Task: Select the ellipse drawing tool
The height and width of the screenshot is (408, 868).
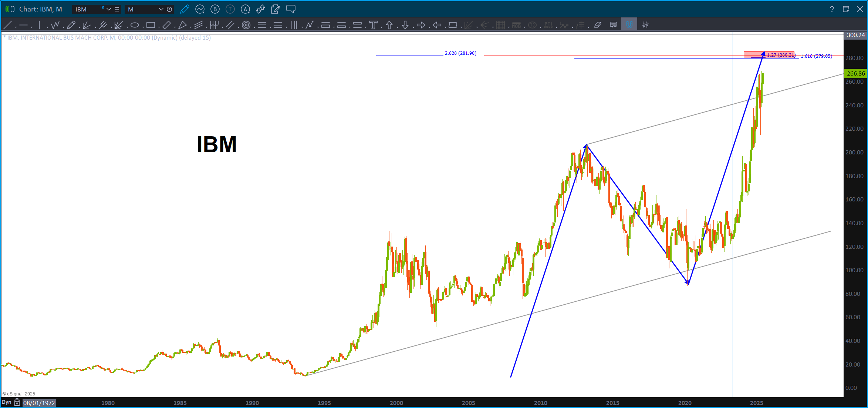Action: (135, 25)
